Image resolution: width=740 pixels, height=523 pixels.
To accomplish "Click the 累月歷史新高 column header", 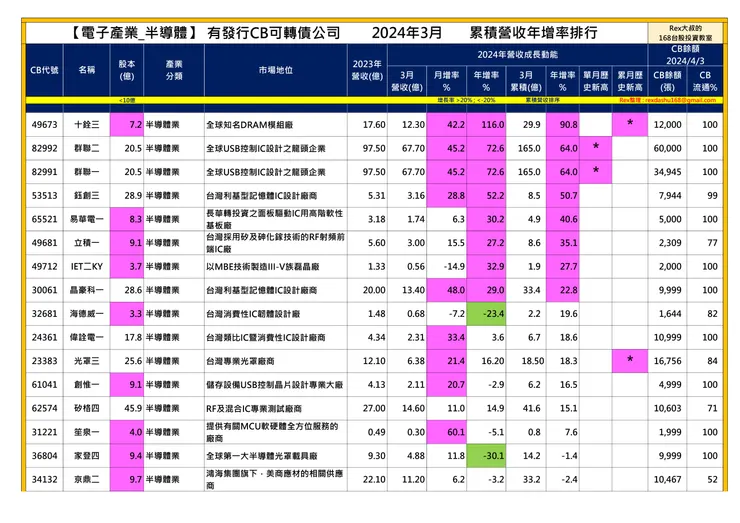I will (630, 81).
